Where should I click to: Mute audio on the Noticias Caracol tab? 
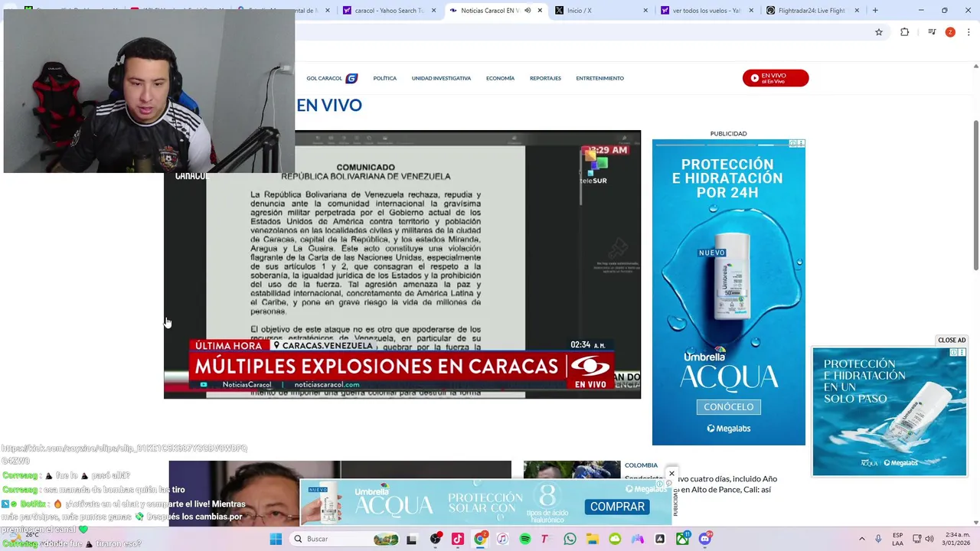pos(528,11)
